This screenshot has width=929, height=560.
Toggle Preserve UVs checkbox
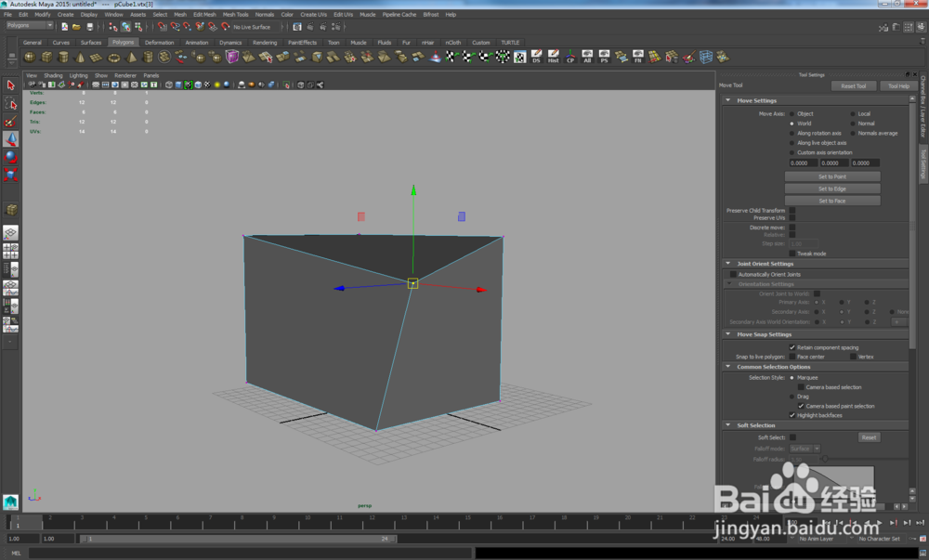(792, 218)
